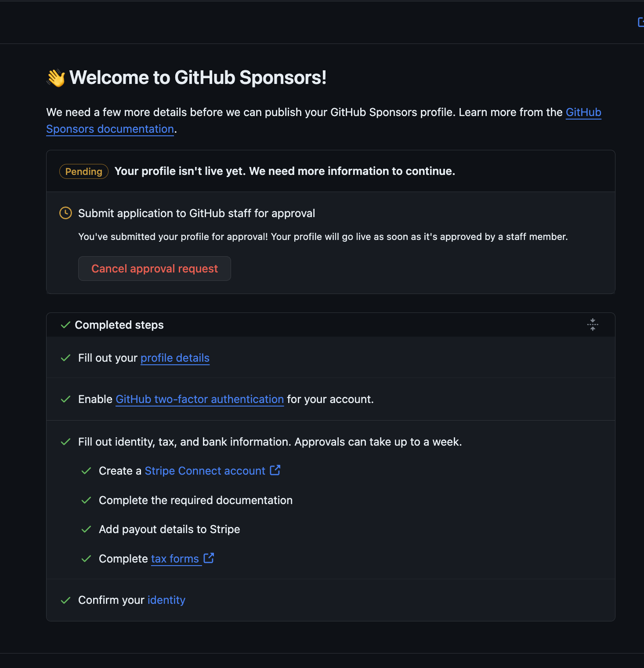Click the checkmark beside Add payout details to Stripe
The width and height of the screenshot is (644, 668).
pyautogui.click(x=86, y=529)
